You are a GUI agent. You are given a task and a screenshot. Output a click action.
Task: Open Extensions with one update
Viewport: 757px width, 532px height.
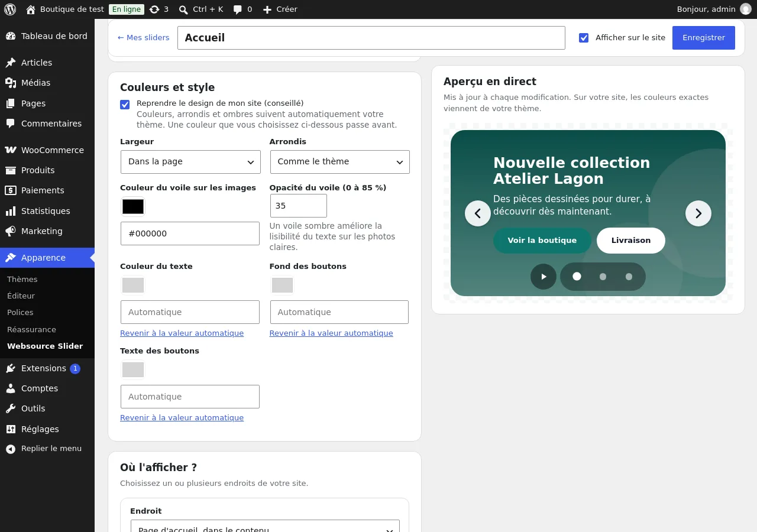(x=47, y=368)
